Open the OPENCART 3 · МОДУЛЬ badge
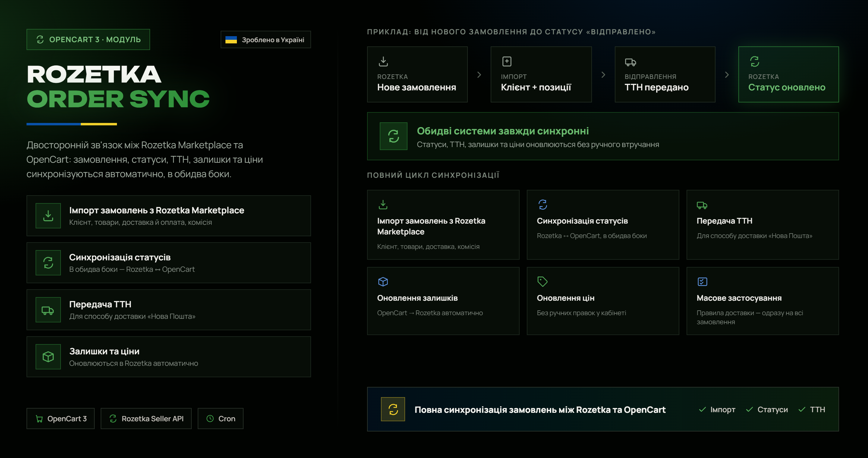868x458 pixels. (88, 40)
